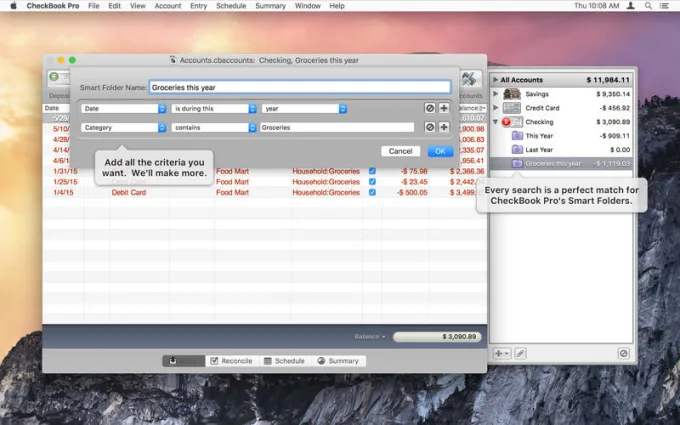Click the -$ 23.45 amount cell
This screenshot has width=680, height=425.
(414, 182)
